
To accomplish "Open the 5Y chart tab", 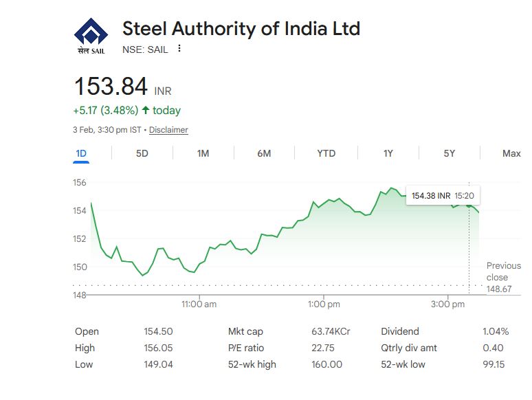I will point(450,153).
